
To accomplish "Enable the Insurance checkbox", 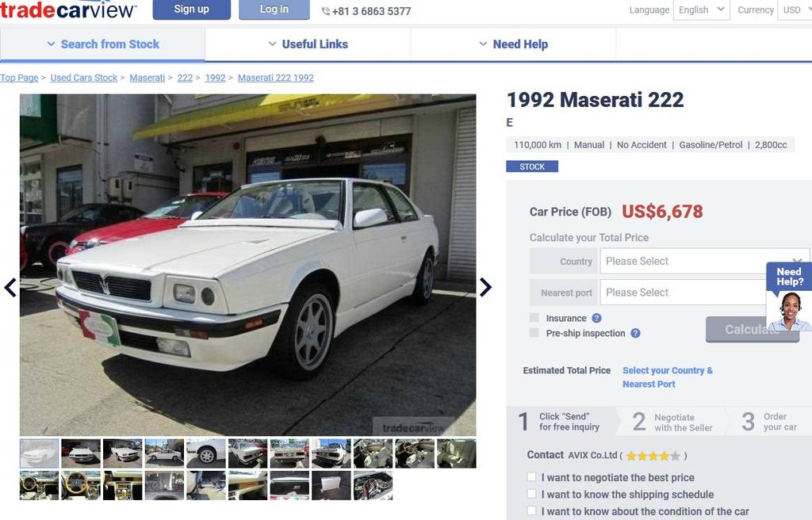I will pyautogui.click(x=534, y=318).
